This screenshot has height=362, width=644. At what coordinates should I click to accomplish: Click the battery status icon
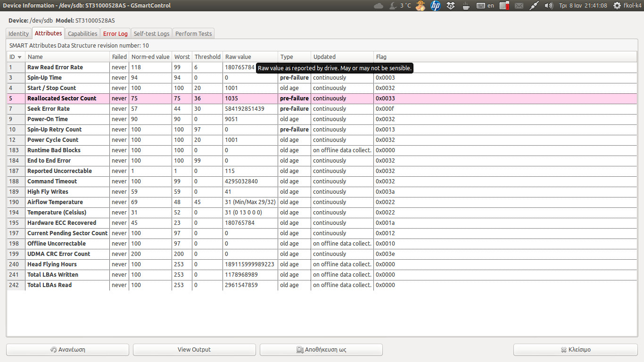click(504, 6)
